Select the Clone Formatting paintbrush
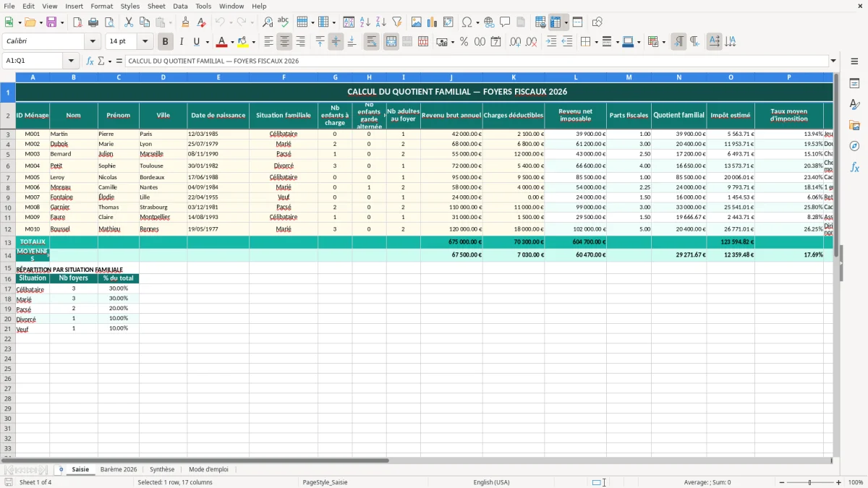The height and width of the screenshot is (488, 868). pyautogui.click(x=185, y=22)
